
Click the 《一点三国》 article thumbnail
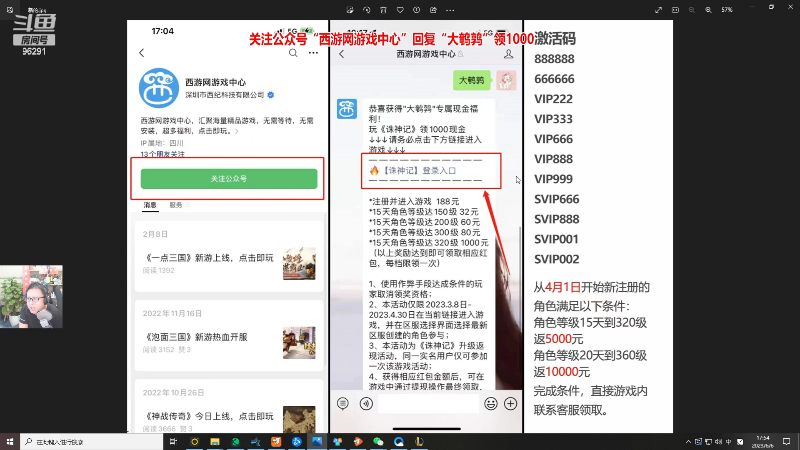[x=299, y=263]
